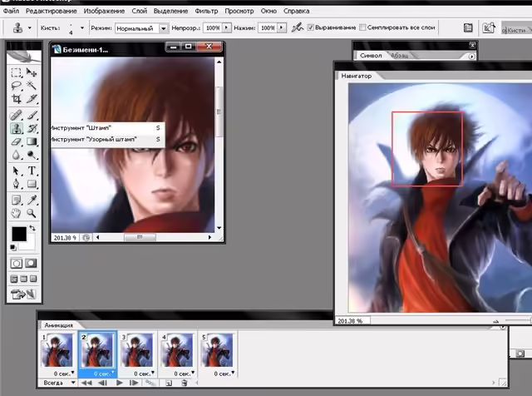
Task: Select the Lasso tool
Action: click(x=16, y=85)
